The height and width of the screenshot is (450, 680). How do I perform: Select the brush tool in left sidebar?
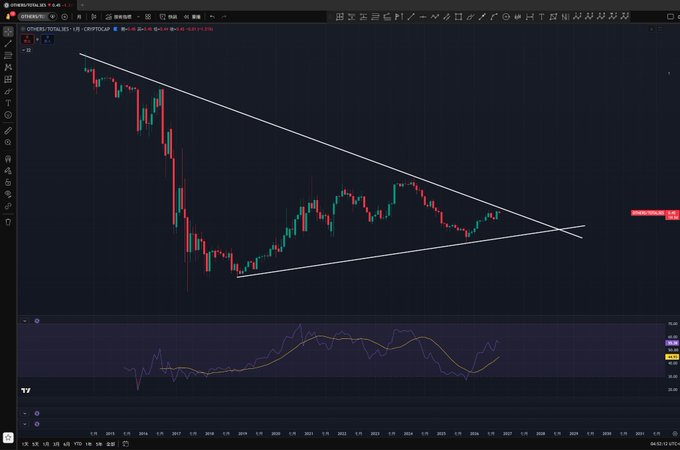coord(8,91)
